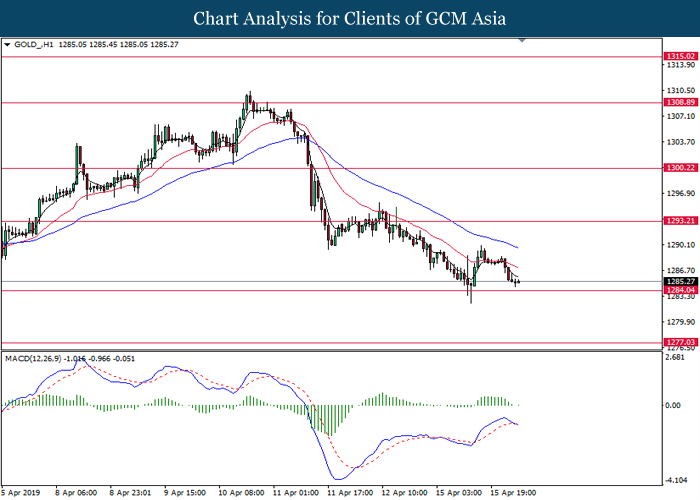Click the chart title banner text
The height and width of the screenshot is (500, 700).
pos(349,19)
